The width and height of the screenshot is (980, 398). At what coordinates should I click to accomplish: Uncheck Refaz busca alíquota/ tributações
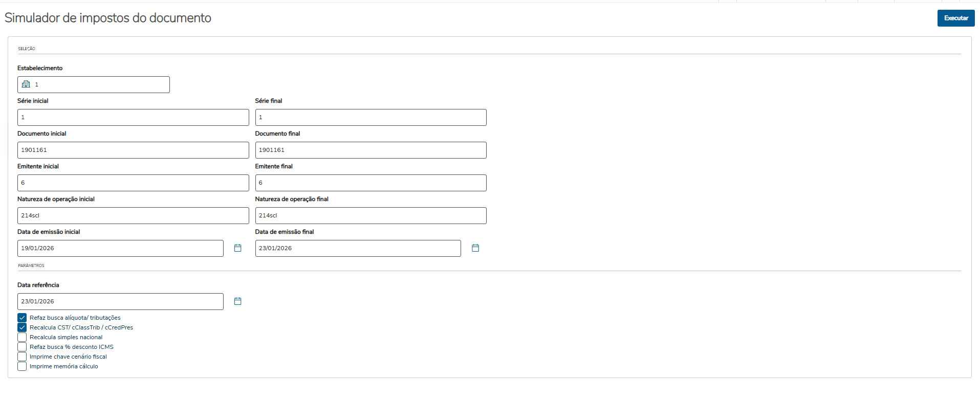22,318
